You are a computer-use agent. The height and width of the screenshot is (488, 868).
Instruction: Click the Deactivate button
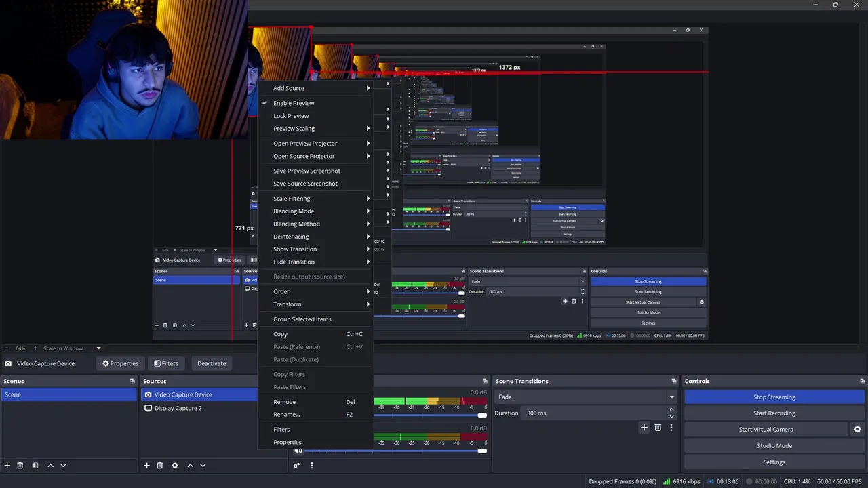pos(212,363)
